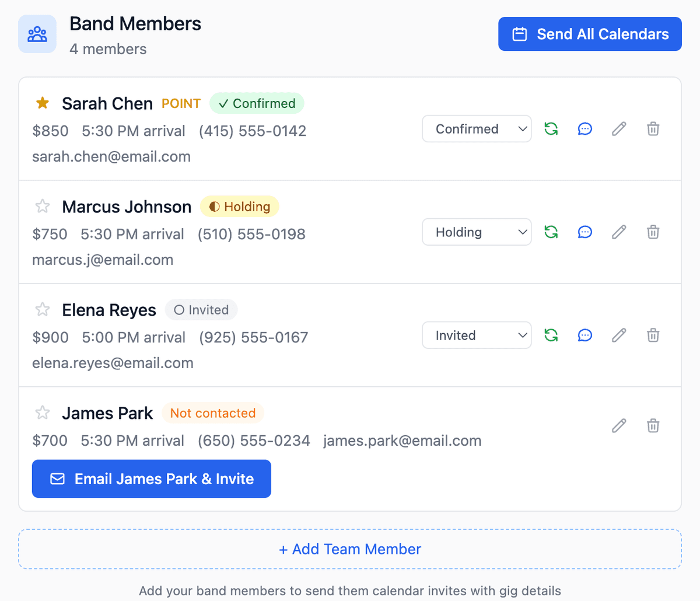Expand Elena Reyes's Invited status selector
This screenshot has height=601, width=700.
476,335
